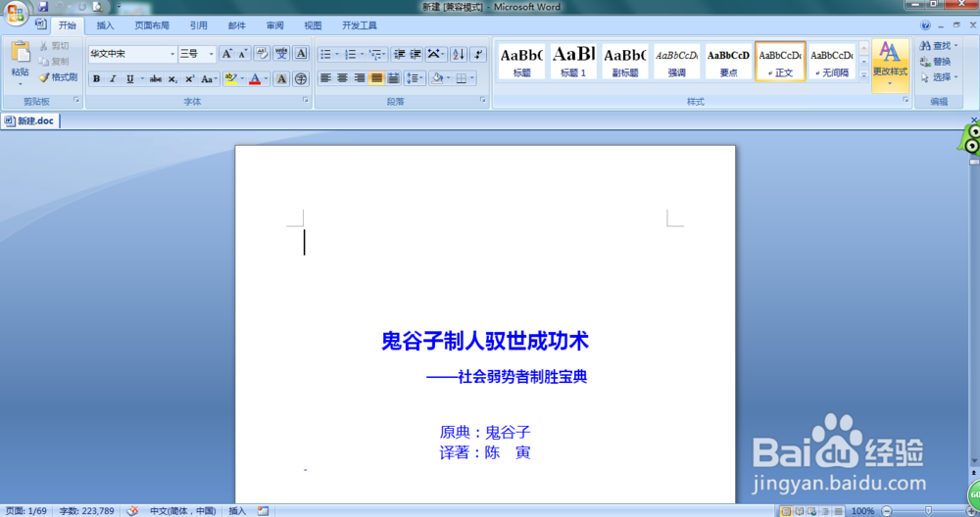The width and height of the screenshot is (980, 517).
Task: Click word count 字数: 223,789
Action: point(87,511)
